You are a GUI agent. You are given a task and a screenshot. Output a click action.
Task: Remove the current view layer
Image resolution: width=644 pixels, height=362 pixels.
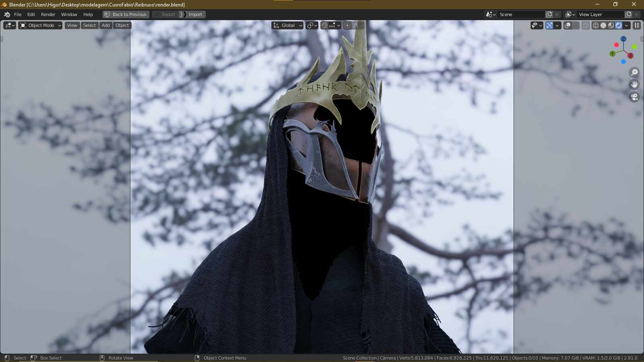pos(636,14)
